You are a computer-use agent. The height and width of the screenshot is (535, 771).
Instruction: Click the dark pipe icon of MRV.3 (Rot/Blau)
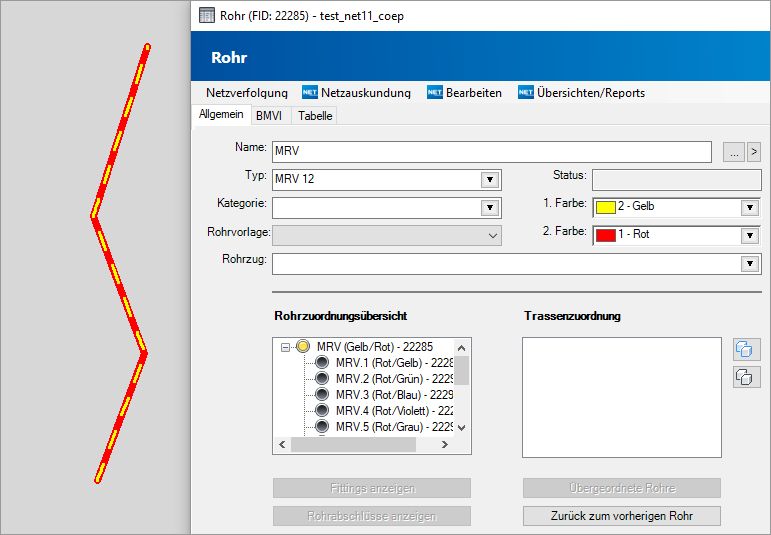[x=322, y=394]
